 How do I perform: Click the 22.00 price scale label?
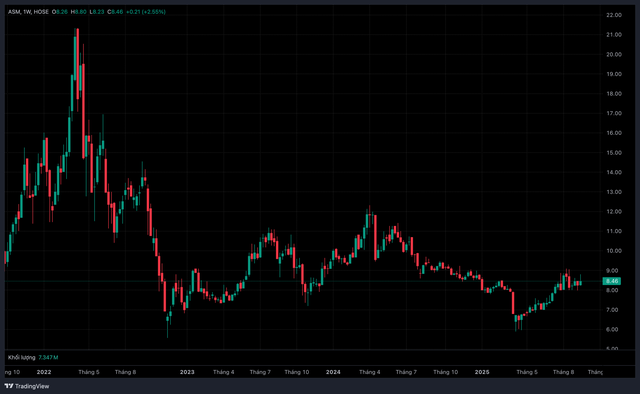pyautogui.click(x=614, y=15)
